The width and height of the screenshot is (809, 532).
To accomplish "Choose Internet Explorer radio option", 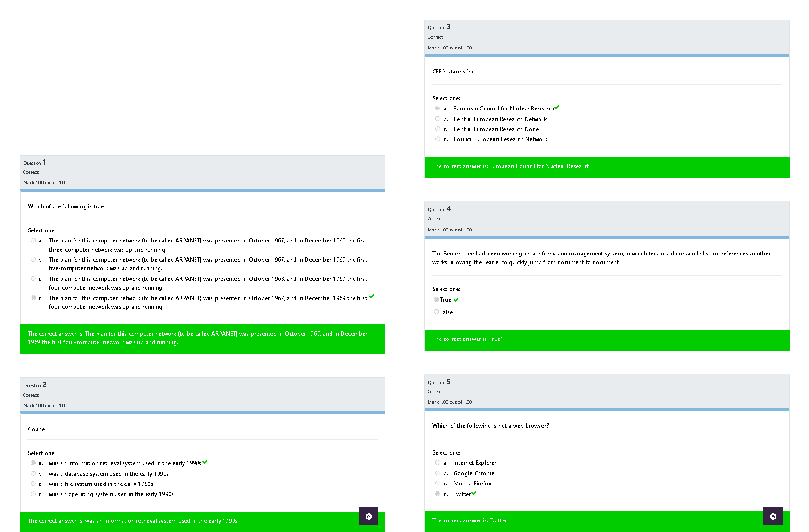I will click(438, 463).
